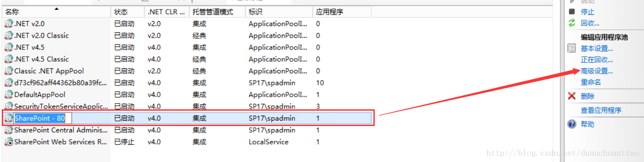The width and height of the screenshot is (644, 162).
Task: Click the SharePoint - 80 name edit field
Action: 43,118
